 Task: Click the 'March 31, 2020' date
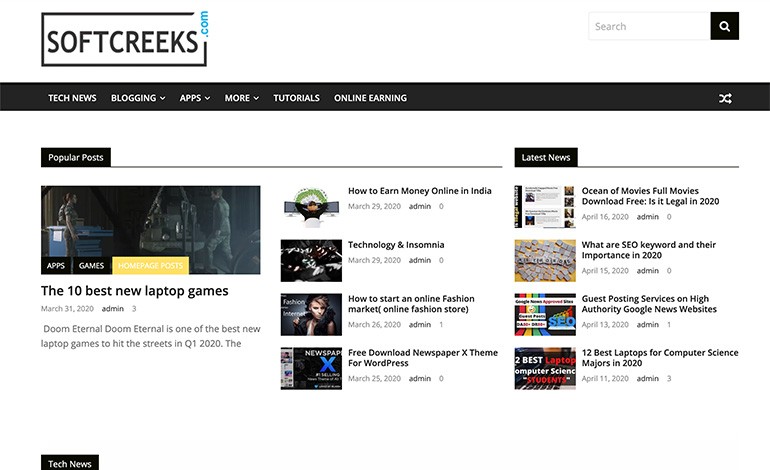tap(67, 308)
